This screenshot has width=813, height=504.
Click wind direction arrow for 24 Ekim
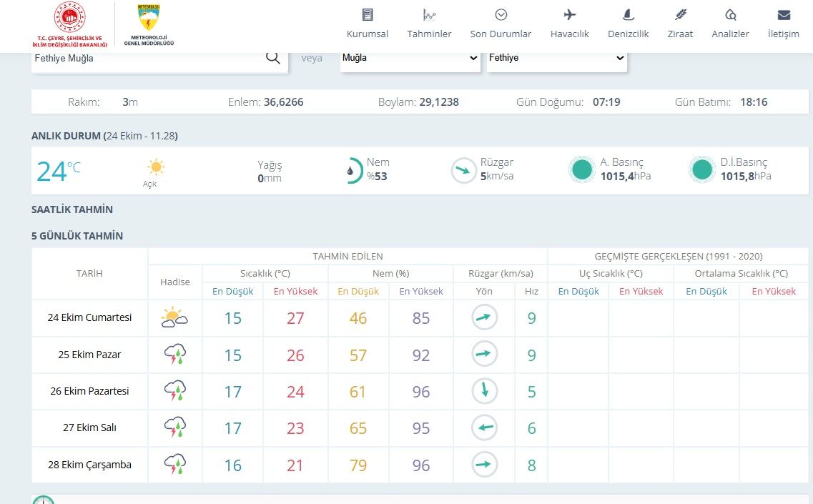[484, 317]
